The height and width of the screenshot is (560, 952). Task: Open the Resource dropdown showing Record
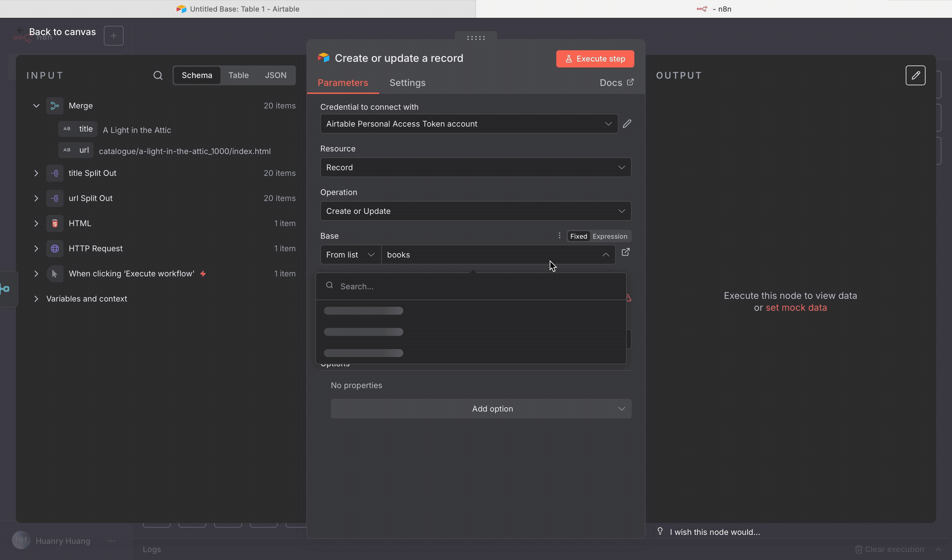pyautogui.click(x=476, y=167)
